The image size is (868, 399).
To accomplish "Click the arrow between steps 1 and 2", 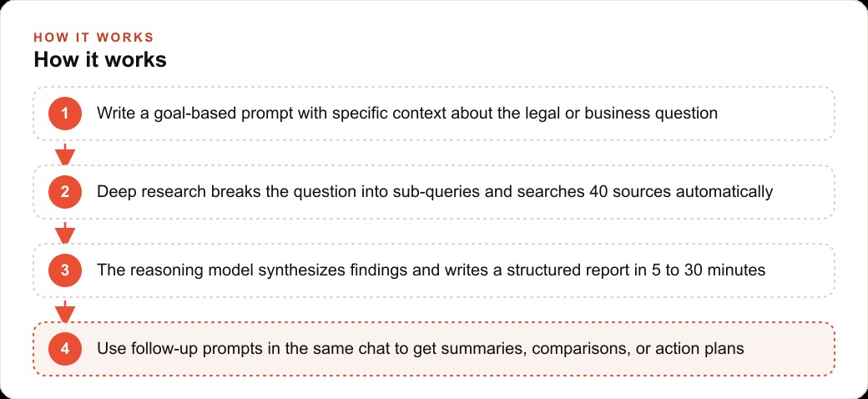I will tap(65, 154).
